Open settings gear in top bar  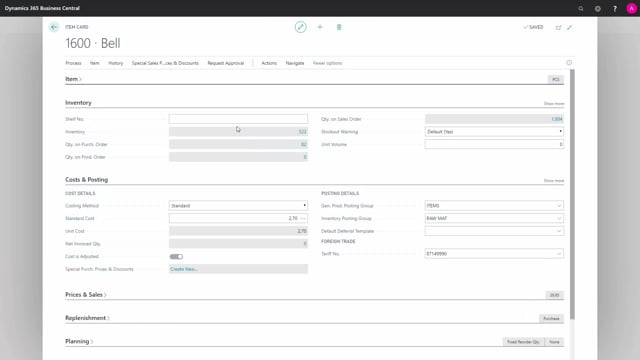598,8
